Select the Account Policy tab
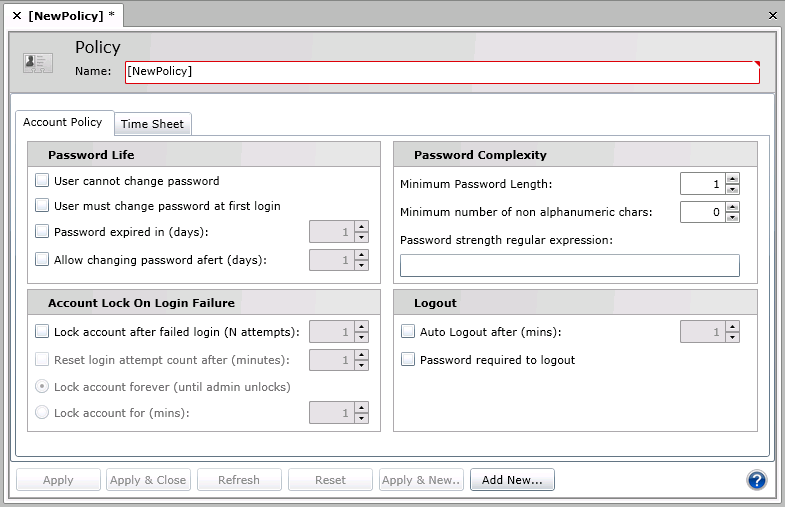Screen dimensions: 785x507 [x=63, y=122]
